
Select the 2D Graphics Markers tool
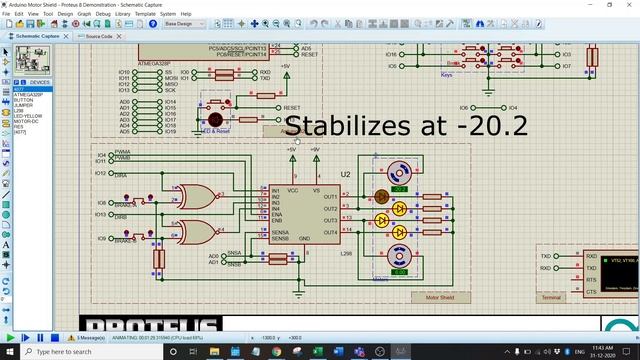click(x=6, y=265)
